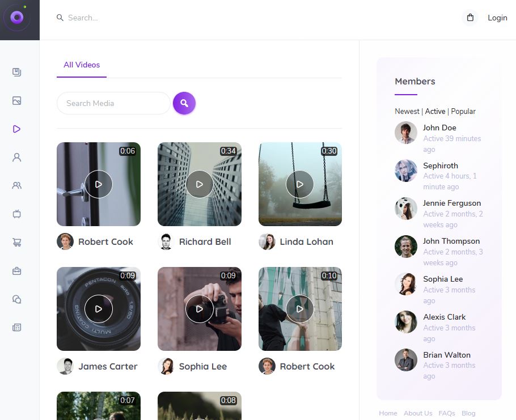The image size is (516, 420).
Task: Open the photos sidebar icon
Action: pos(17,101)
